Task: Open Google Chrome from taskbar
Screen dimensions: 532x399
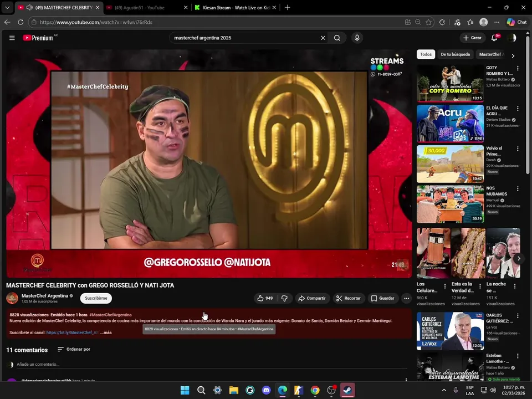Action: [x=315, y=390]
